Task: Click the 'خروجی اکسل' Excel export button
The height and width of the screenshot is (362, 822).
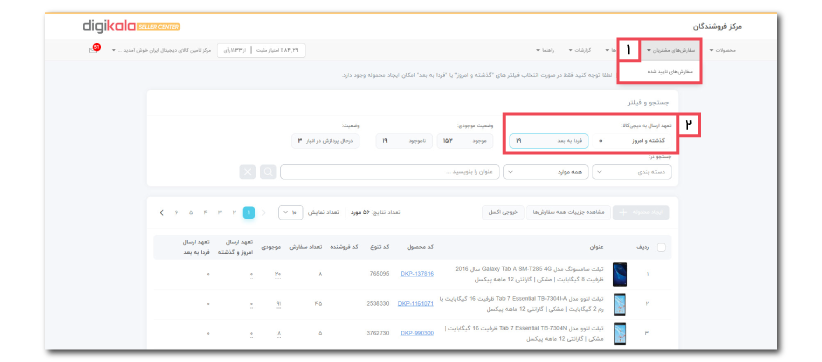Action: [503, 212]
